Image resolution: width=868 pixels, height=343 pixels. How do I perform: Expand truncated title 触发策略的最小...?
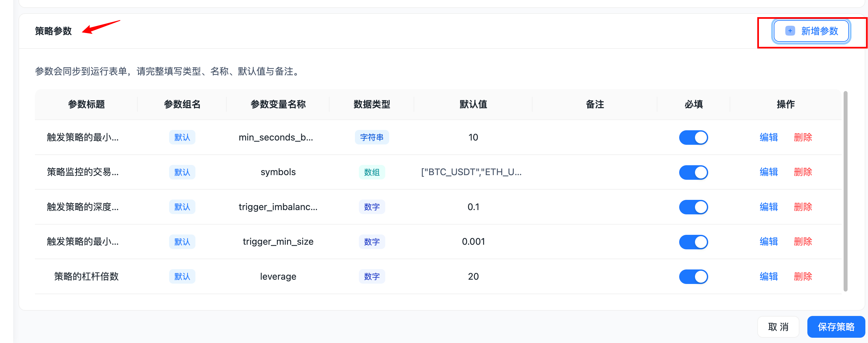[83, 137]
